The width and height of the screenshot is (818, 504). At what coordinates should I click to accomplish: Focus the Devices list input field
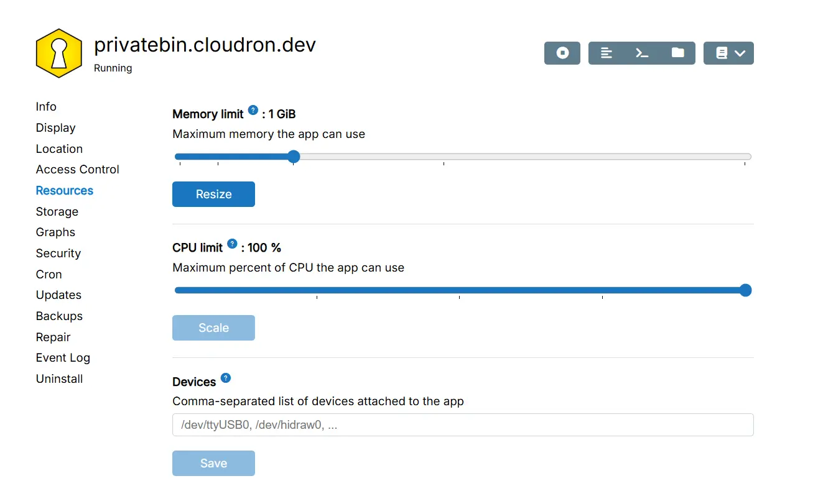(462, 425)
